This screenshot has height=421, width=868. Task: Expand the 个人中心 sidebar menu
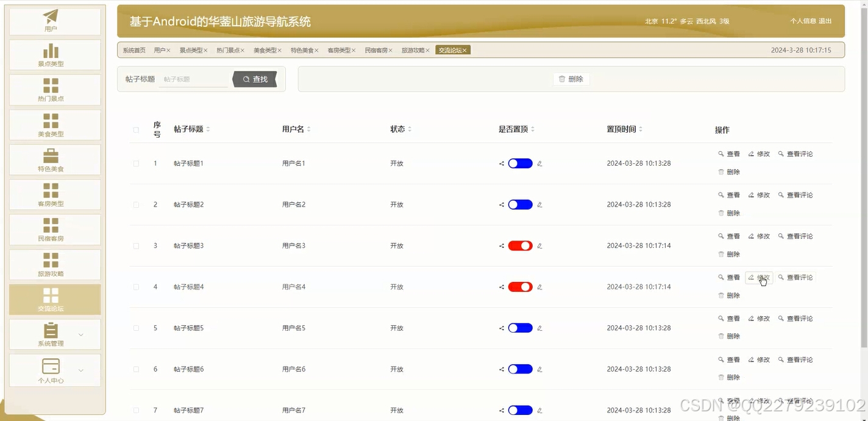point(54,370)
